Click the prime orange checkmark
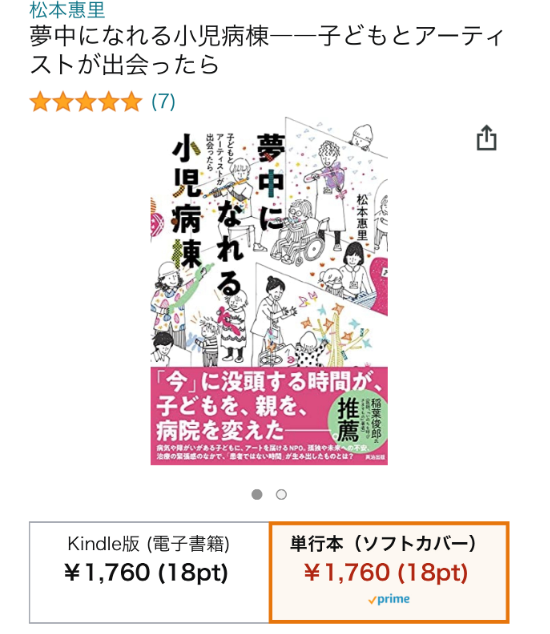 point(372,600)
